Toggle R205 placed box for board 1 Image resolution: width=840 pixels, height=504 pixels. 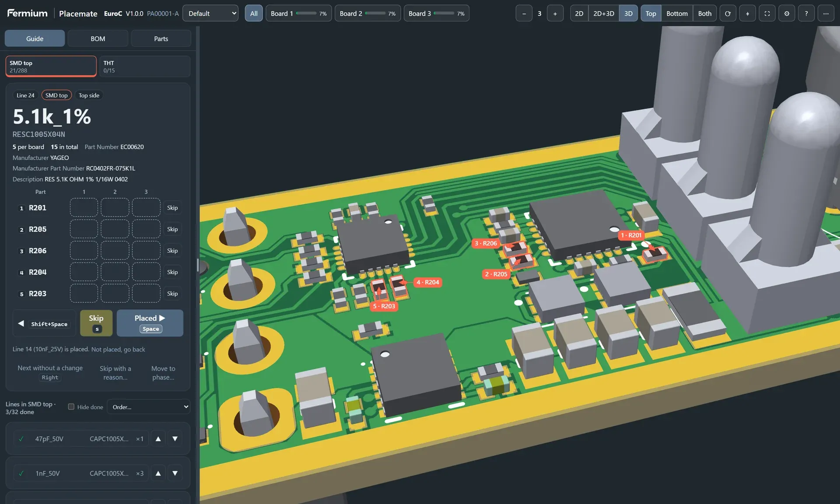coord(84,229)
